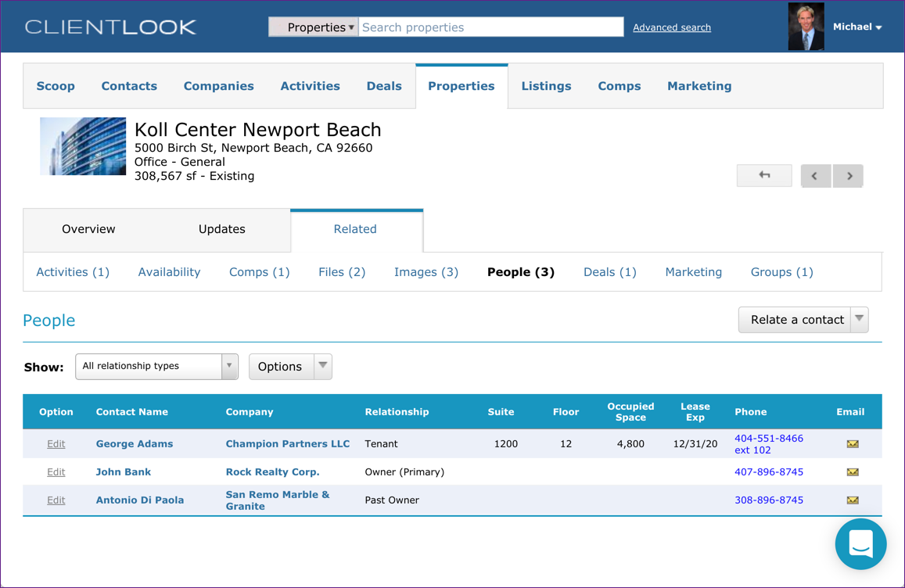The image size is (905, 588).
Task: Sort by Relationship column header
Action: point(397,412)
